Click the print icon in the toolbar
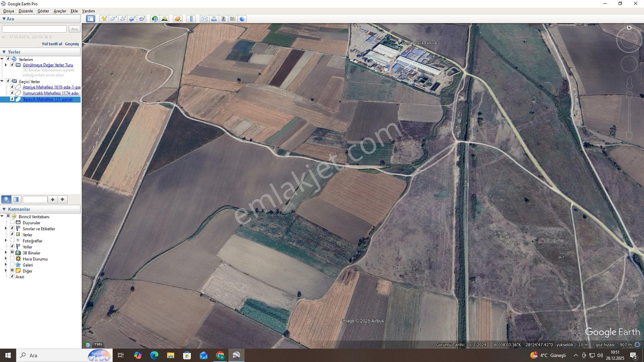The image size is (644, 362). pos(214,19)
